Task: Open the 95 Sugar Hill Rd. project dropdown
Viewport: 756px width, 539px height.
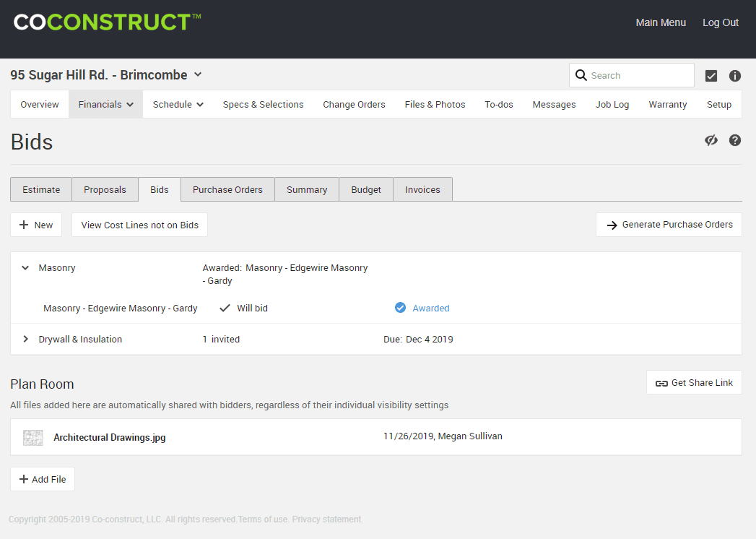Action: [197, 74]
